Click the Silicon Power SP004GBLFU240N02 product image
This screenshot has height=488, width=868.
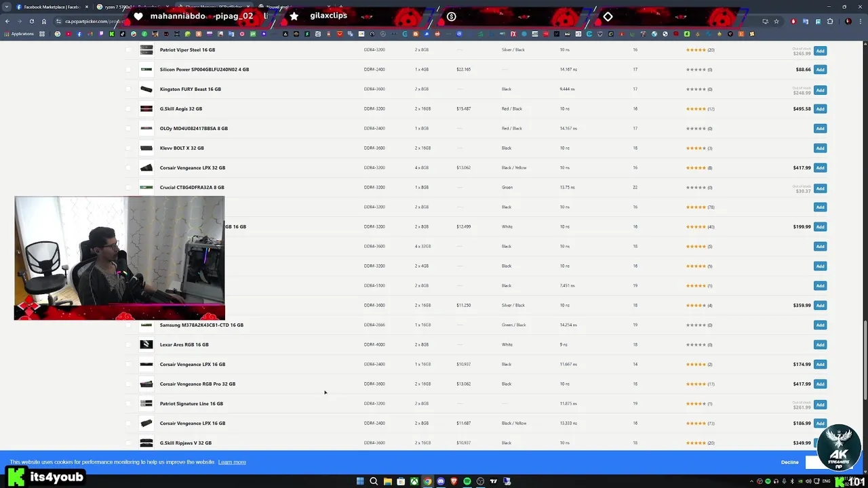coord(146,69)
